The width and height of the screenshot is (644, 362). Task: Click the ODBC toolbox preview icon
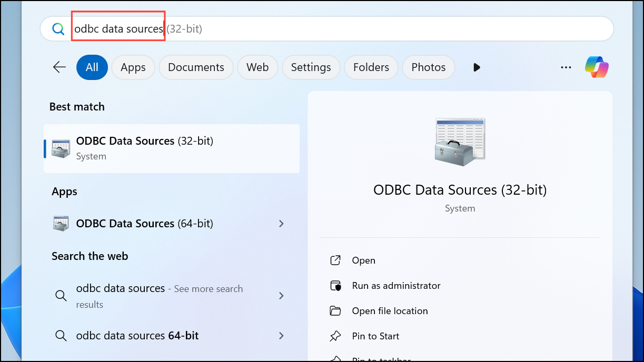point(459,141)
